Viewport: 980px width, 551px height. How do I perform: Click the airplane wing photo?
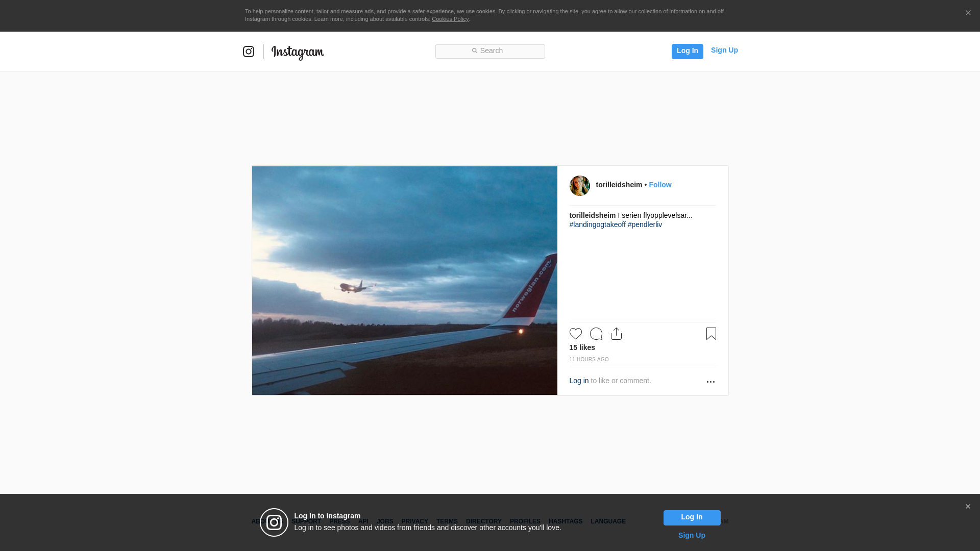[404, 281]
